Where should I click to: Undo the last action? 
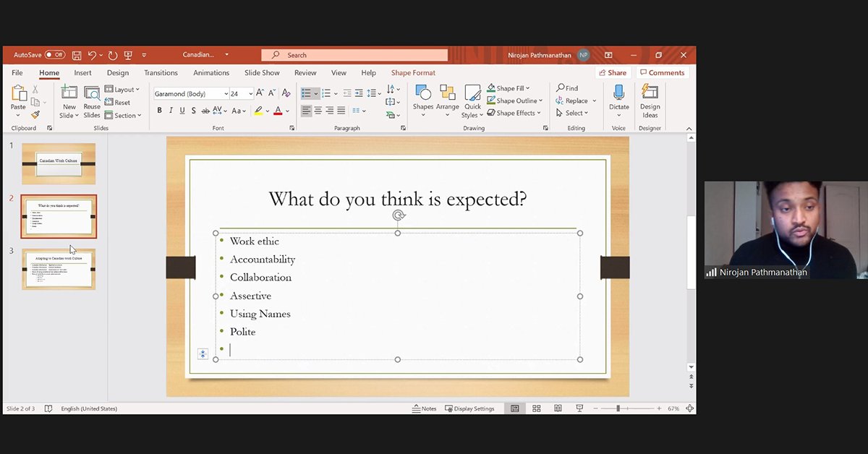pos(92,55)
